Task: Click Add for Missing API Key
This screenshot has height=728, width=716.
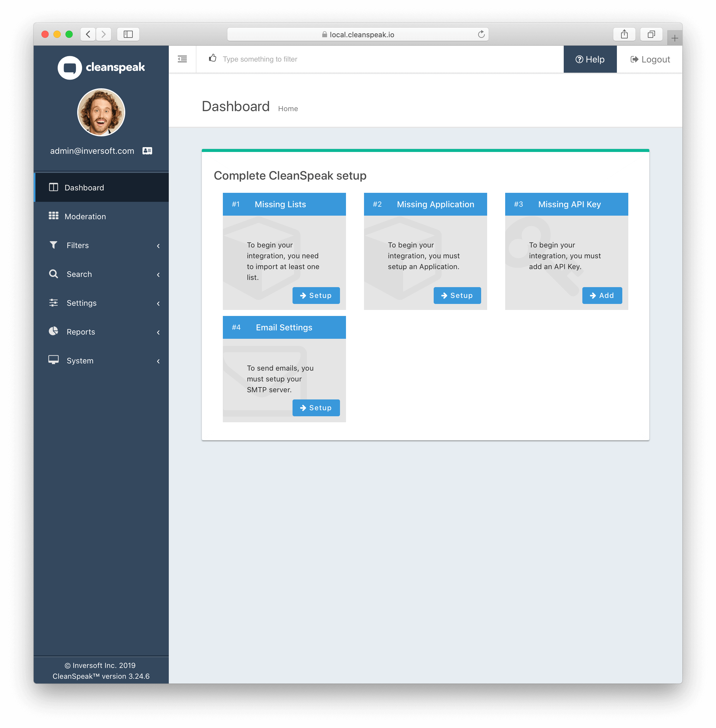Action: pyautogui.click(x=601, y=295)
